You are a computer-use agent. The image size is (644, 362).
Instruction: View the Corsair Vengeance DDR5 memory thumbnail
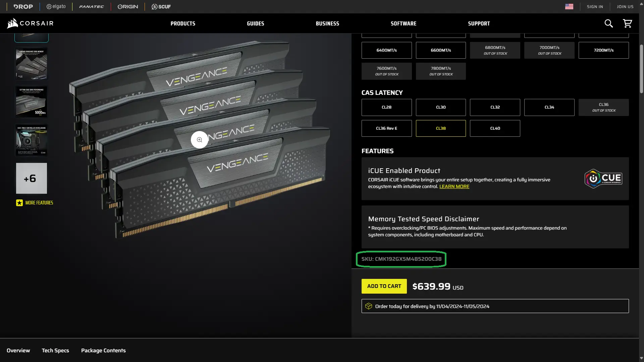[32, 64]
